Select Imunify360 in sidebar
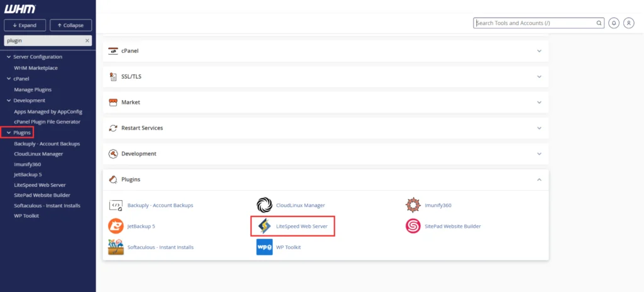 27,164
